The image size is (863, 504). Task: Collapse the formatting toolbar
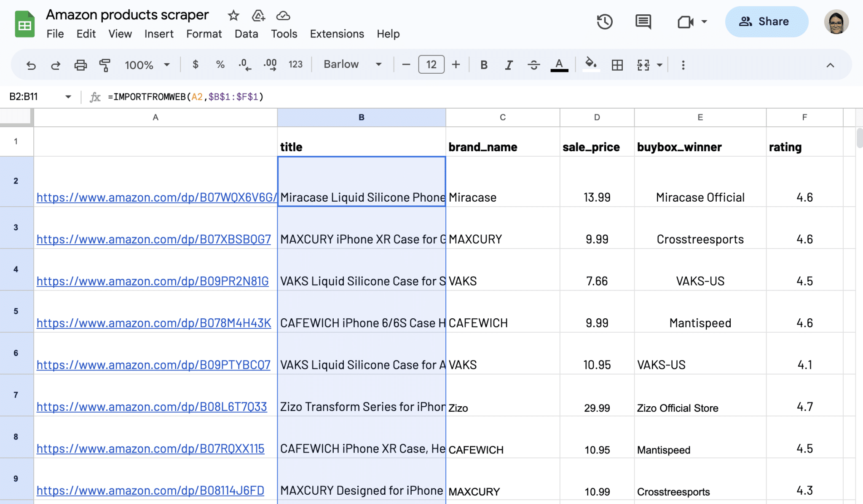(830, 65)
